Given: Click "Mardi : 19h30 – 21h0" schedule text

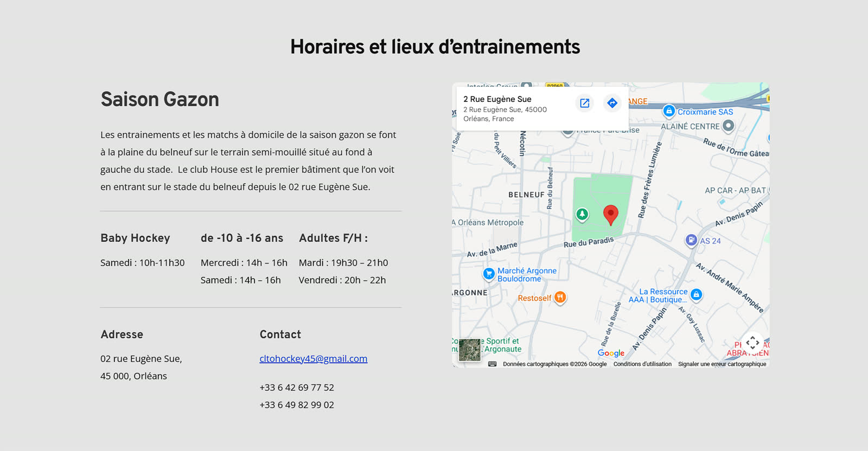Looking at the screenshot, I should 343,263.
